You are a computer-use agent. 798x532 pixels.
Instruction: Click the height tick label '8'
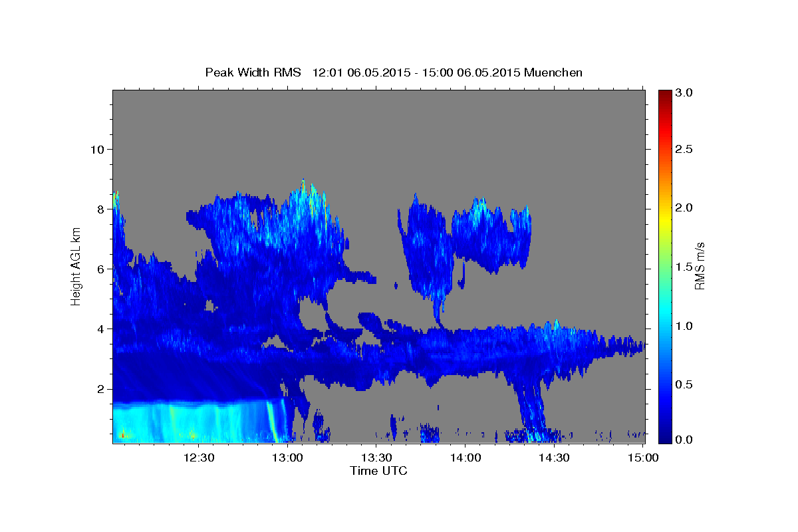[100, 209]
